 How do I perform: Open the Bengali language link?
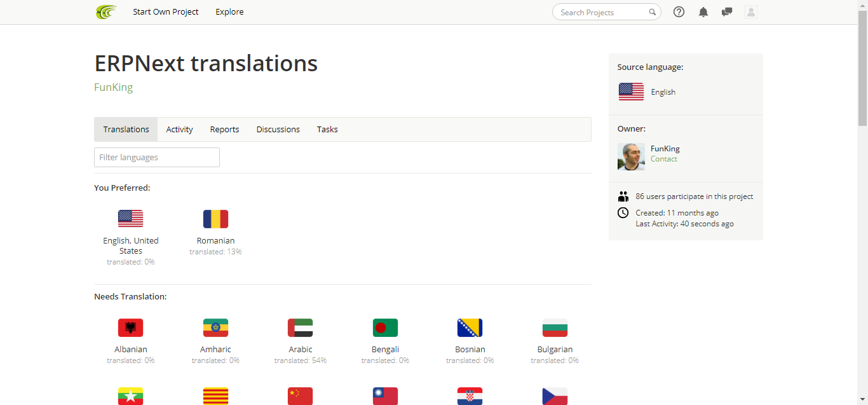[385, 350]
